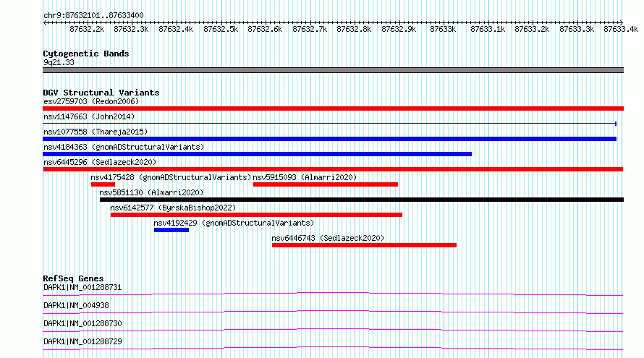Select the 9q21.33 band label

tap(59, 62)
